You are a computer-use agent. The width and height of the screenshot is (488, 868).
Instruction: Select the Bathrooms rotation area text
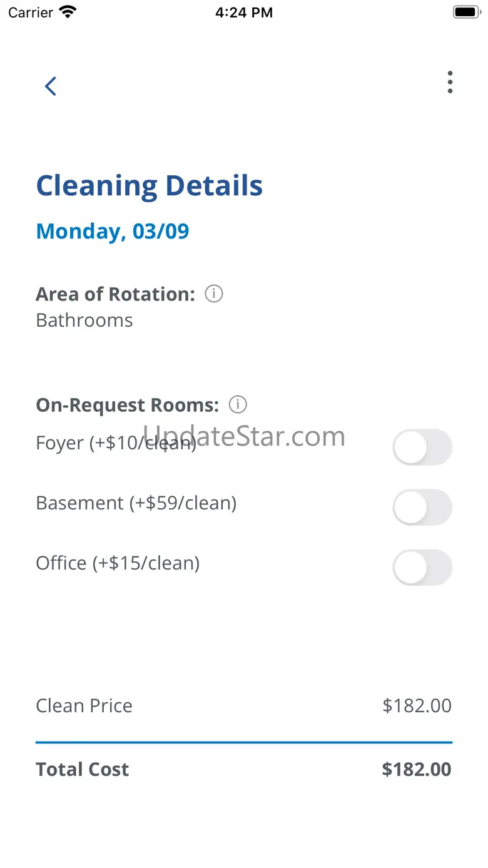point(84,320)
